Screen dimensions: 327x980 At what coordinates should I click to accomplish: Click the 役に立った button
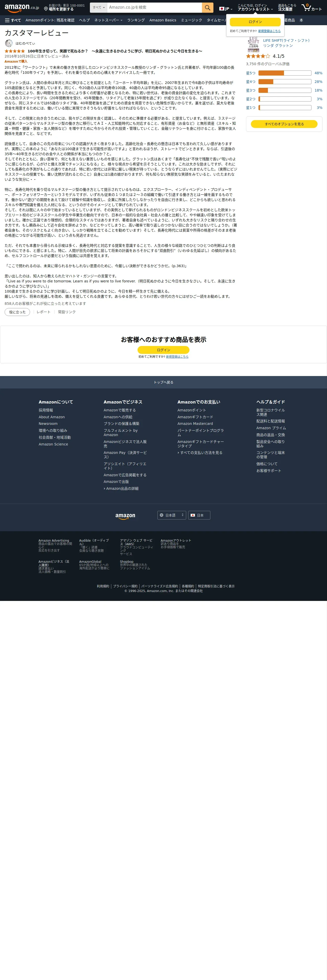17,312
